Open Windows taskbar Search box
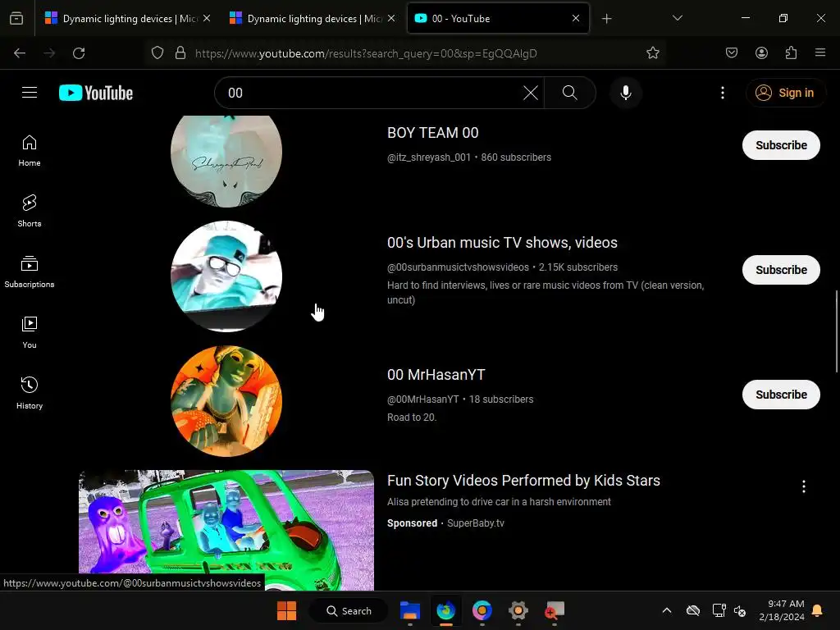Viewport: 840px width, 630px height. click(x=349, y=610)
